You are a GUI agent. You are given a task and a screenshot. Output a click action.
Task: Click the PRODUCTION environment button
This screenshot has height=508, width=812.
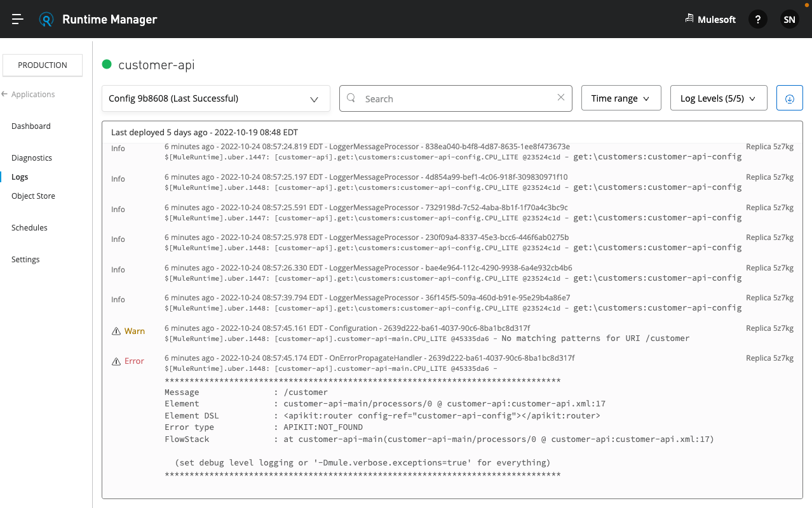pos(42,65)
